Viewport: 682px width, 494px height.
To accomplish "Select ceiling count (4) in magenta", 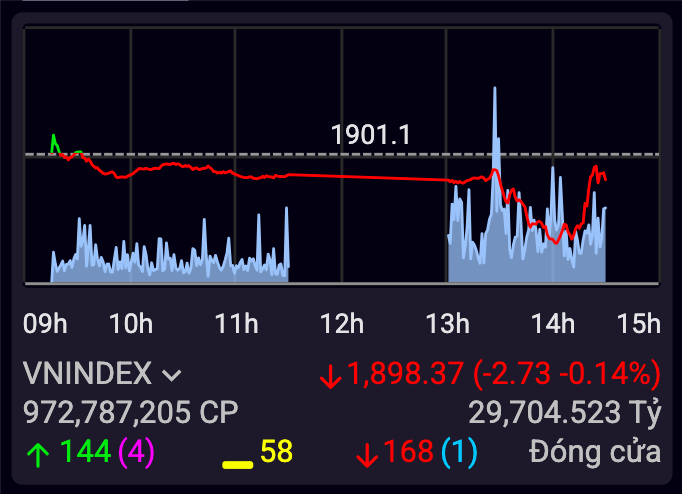I will 137,451.
